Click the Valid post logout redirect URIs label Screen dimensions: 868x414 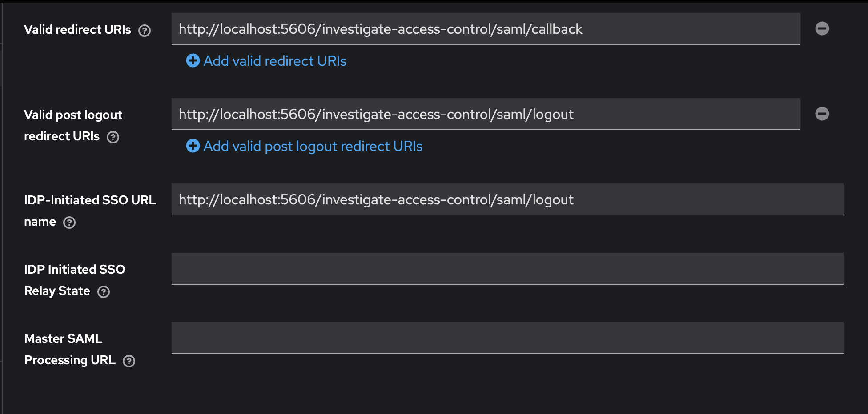(x=73, y=115)
